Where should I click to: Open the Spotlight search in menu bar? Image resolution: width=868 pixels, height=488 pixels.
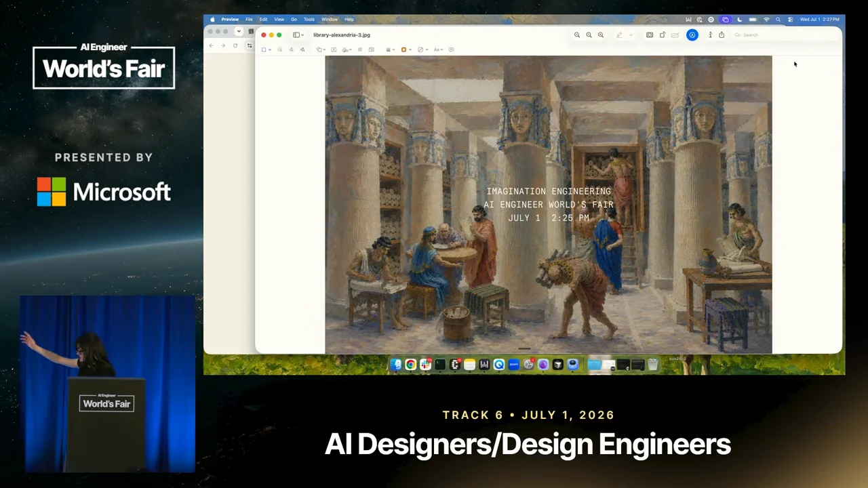778,19
